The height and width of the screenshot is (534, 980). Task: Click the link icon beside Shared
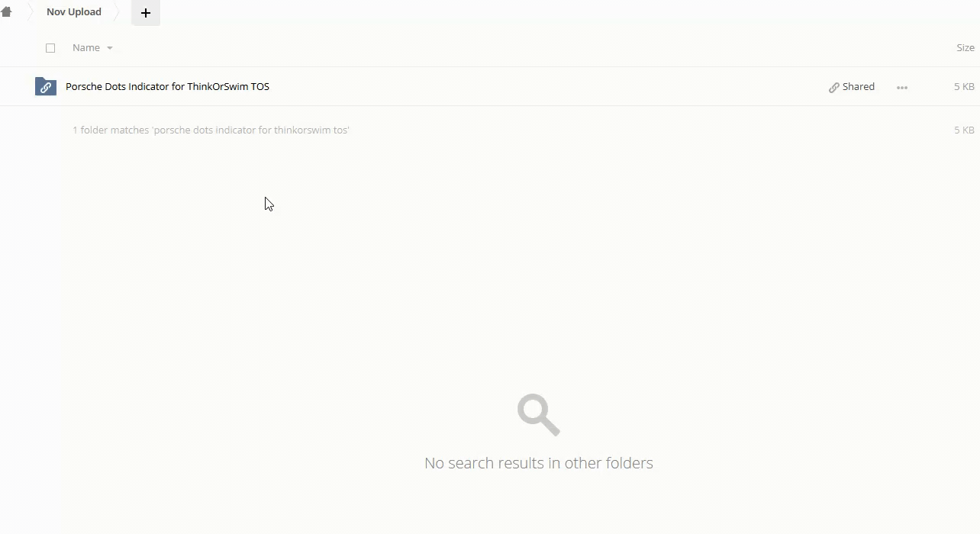click(834, 88)
